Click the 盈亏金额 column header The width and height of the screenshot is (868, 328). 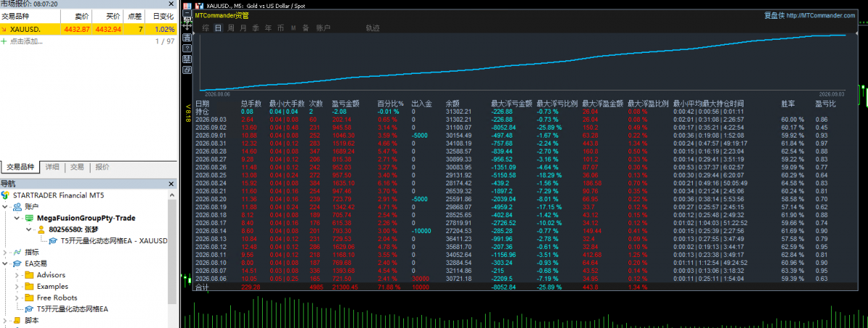[x=345, y=104]
